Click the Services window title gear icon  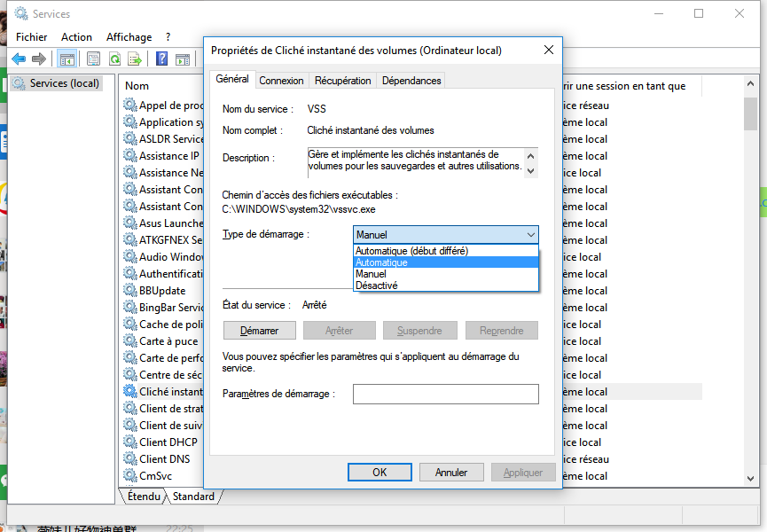coord(21,13)
